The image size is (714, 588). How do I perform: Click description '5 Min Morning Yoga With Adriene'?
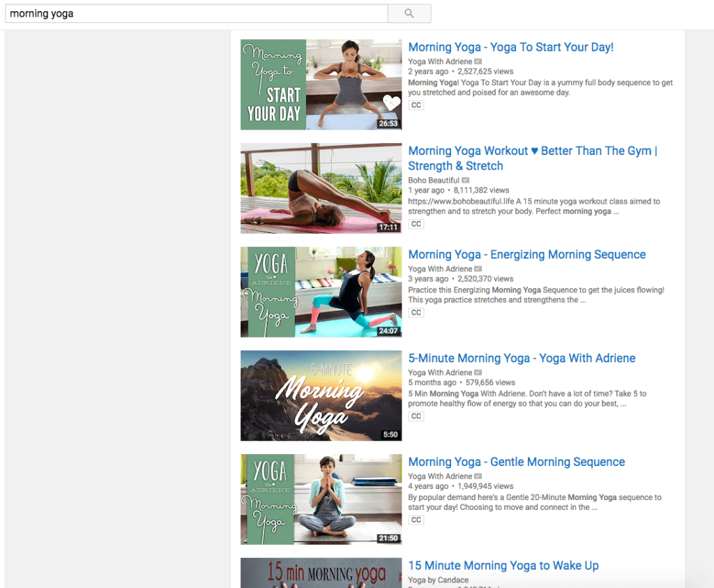527,398
